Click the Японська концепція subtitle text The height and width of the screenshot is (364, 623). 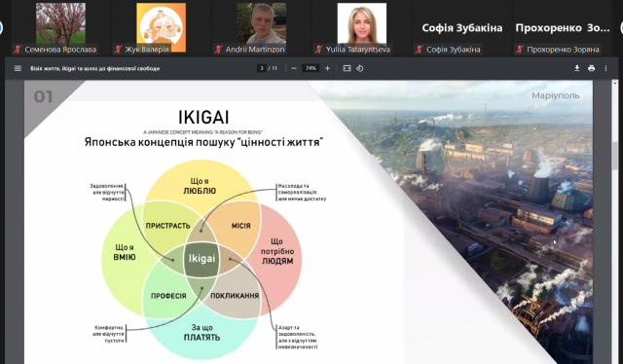203,142
